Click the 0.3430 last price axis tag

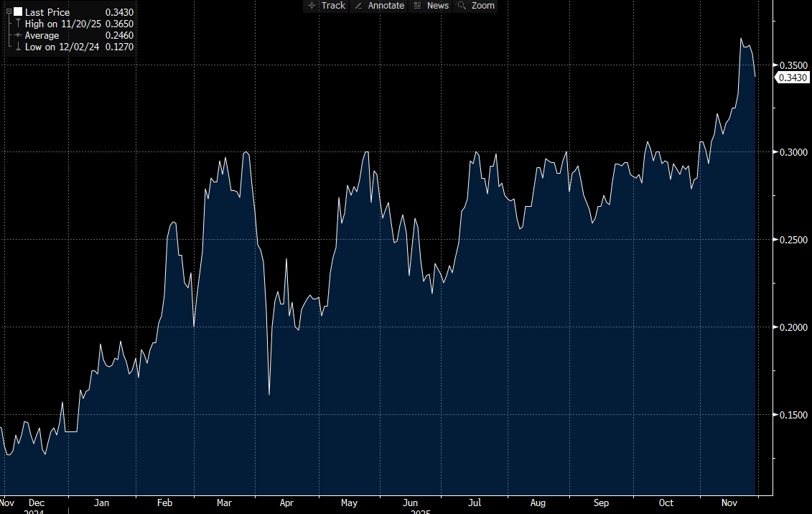click(792, 78)
